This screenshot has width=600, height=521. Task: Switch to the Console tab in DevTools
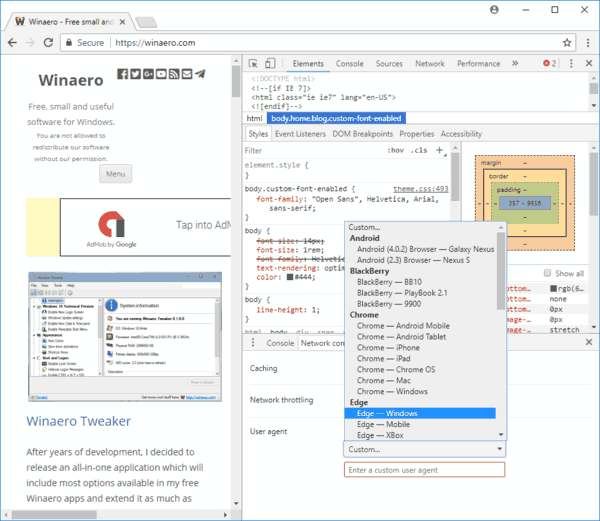[x=349, y=64]
